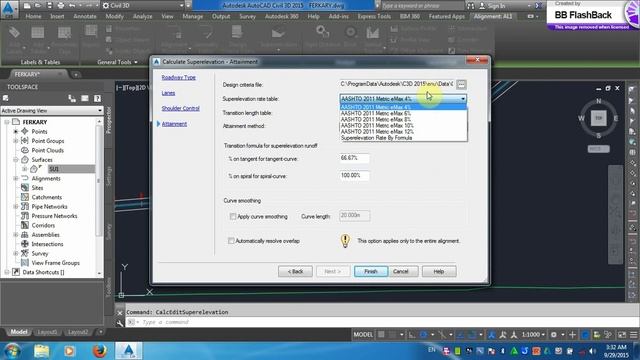Close the command line with X icon

(120, 313)
